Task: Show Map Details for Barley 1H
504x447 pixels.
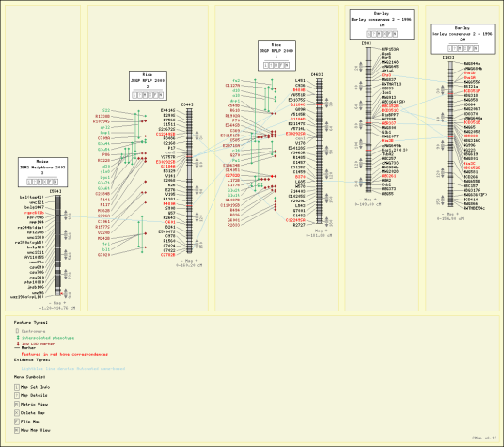Action: pyautogui.click(x=374, y=34)
